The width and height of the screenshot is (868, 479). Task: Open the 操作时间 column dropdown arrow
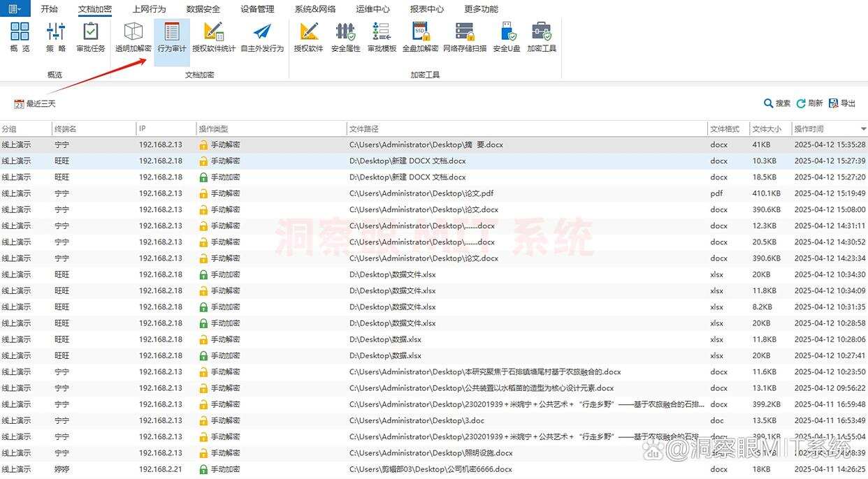click(862, 128)
